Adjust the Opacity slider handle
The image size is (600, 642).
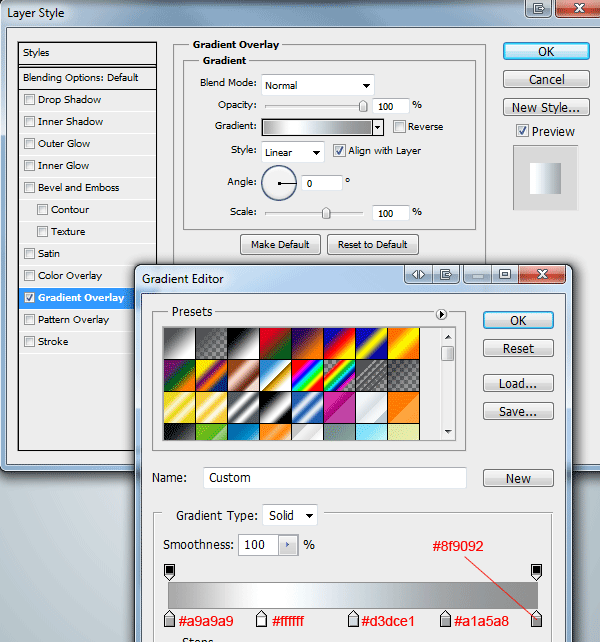pos(363,106)
